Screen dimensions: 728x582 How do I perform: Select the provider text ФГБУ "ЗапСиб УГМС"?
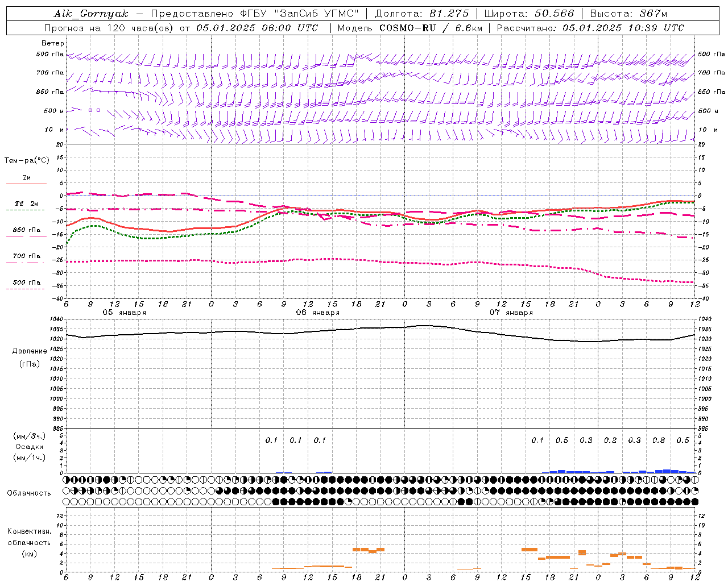[x=299, y=14]
